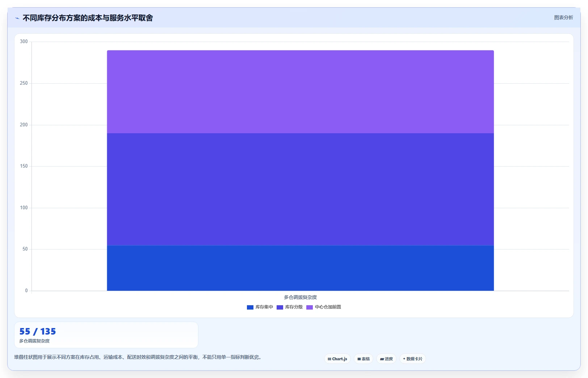The image size is (588, 378).
Task: Click the description text starting with 堆叠柱状图
Action: click(x=138, y=357)
